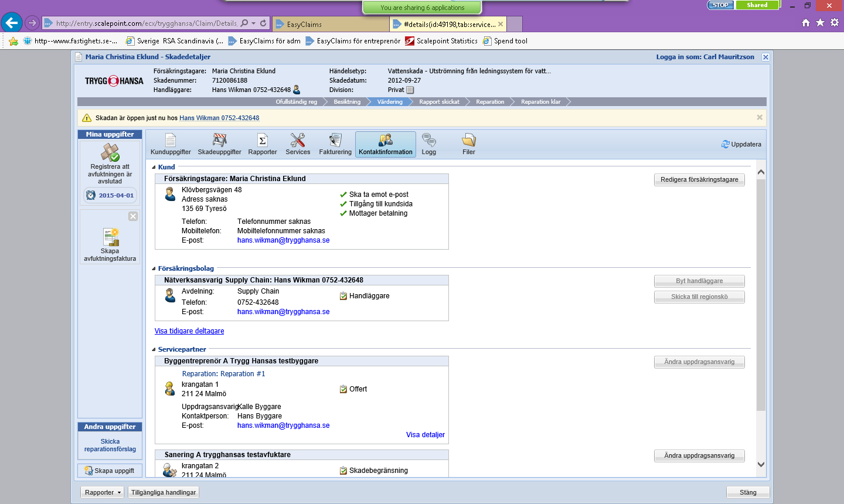
Task: Click the Offert clipboard icon
Action: [343, 389]
